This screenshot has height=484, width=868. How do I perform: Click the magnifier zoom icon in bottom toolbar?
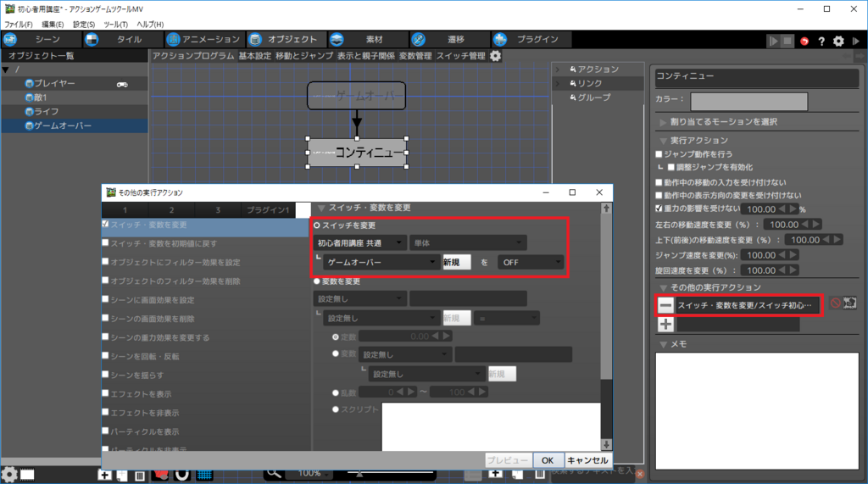[274, 474]
